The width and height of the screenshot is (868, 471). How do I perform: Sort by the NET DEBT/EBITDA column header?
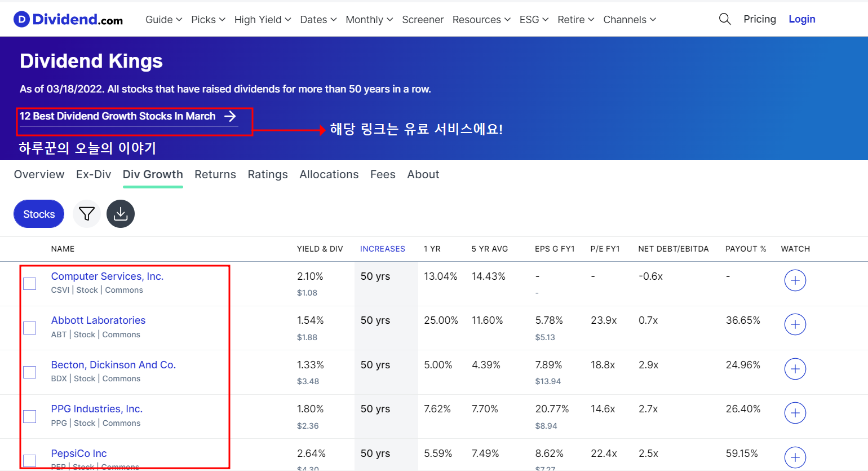(x=674, y=249)
